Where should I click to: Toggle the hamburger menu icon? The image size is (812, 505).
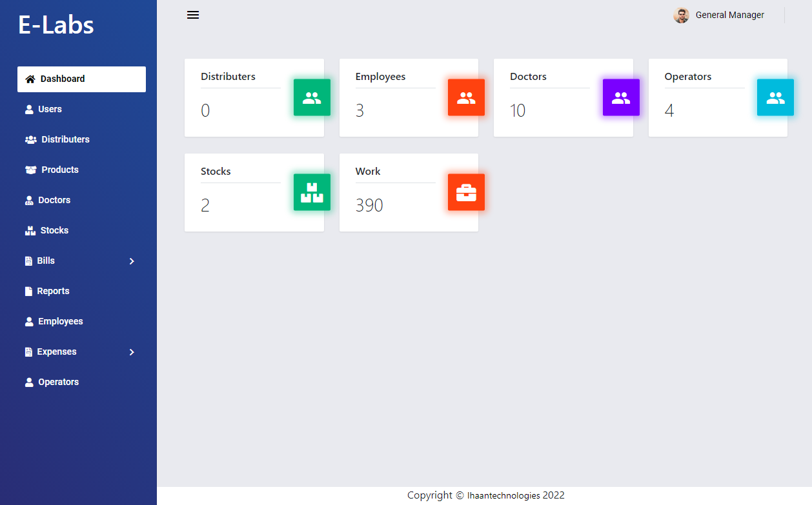click(193, 15)
